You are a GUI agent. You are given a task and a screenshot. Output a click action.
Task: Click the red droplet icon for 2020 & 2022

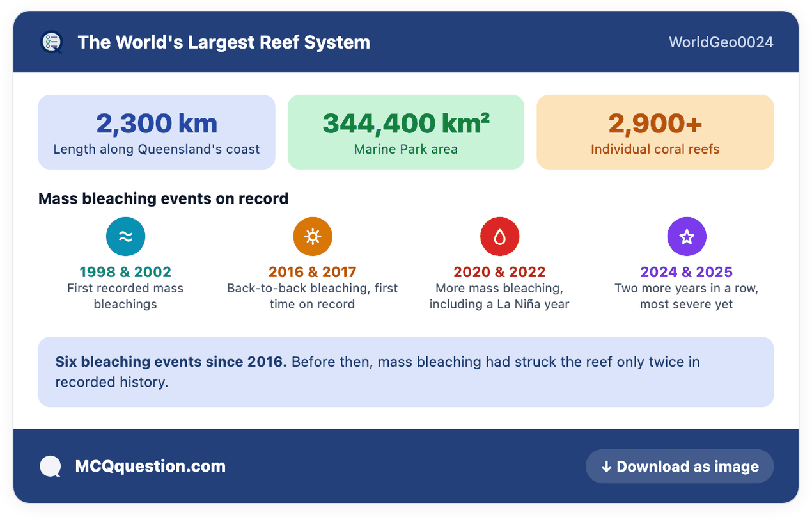coord(499,237)
